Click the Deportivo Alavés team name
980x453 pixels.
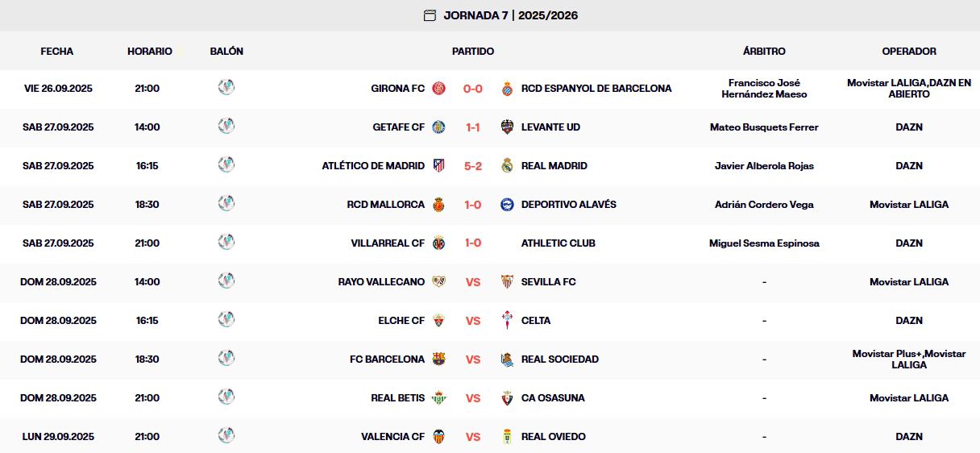[x=569, y=205]
